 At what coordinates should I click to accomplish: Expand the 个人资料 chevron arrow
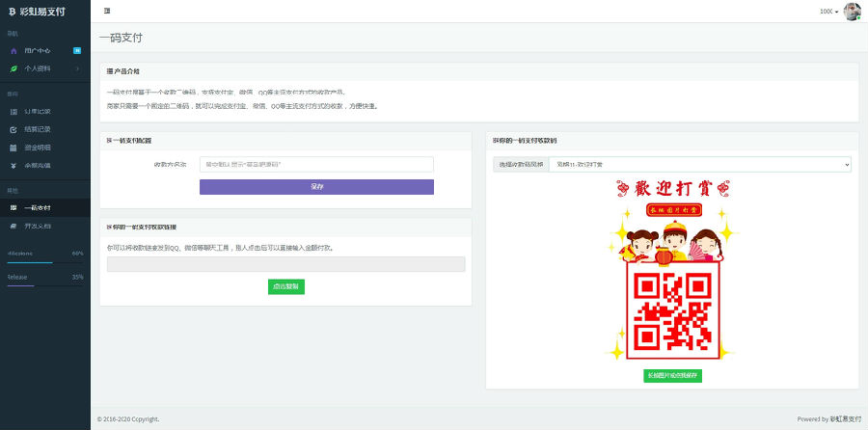click(x=77, y=68)
